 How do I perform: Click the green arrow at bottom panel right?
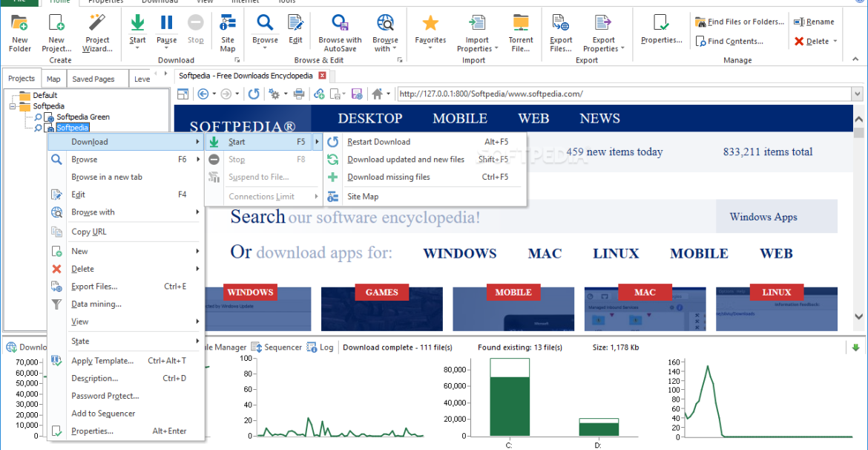coord(856,348)
